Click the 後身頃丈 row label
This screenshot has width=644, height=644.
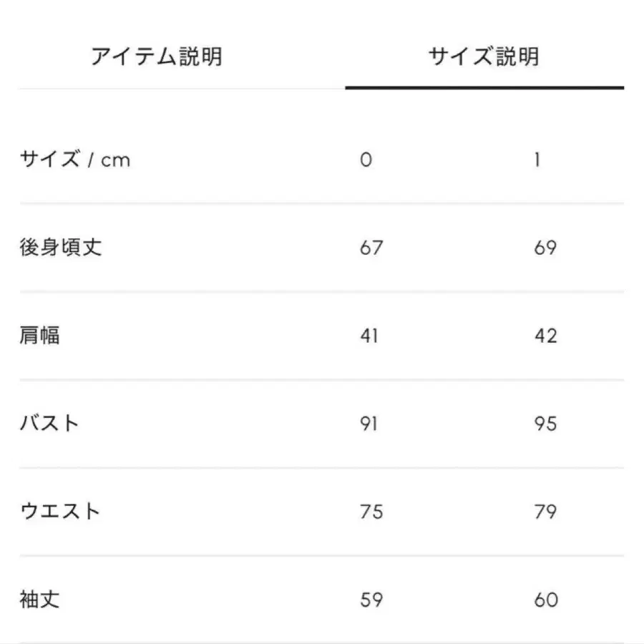59,247
